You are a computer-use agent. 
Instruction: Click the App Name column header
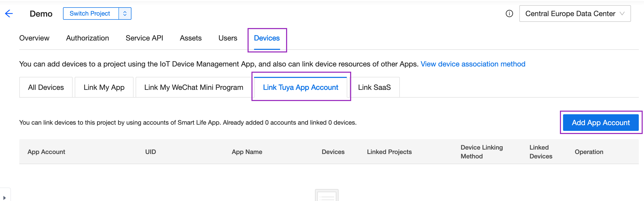click(x=247, y=152)
